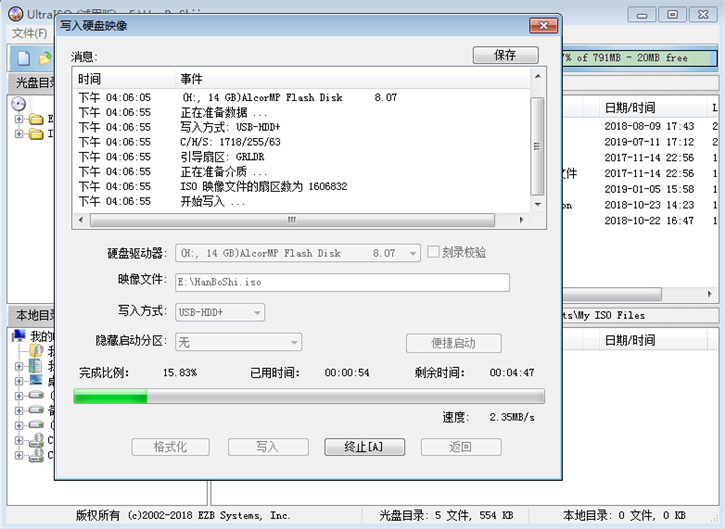
Task: Click the disc root icon in the image tree
Action: point(18,104)
